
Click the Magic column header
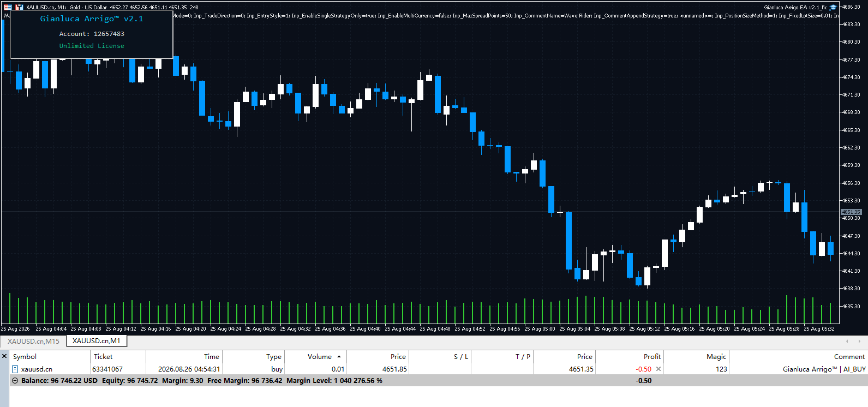tap(716, 356)
